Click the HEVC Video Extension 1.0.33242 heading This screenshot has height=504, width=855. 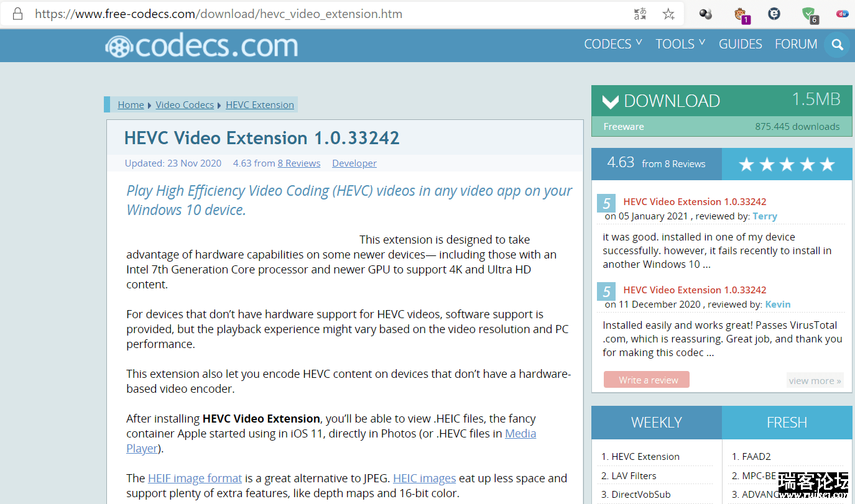(x=262, y=137)
